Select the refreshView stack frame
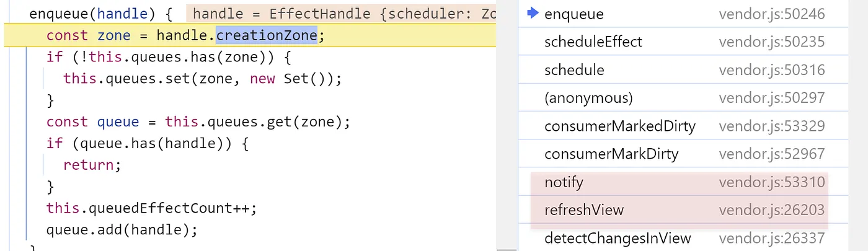Image resolution: width=868 pixels, height=251 pixels. 683,210
